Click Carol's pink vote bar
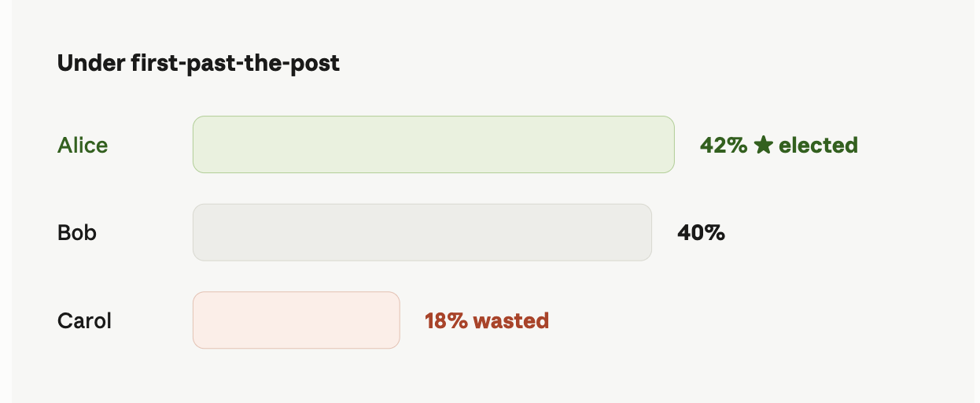 pos(297,320)
